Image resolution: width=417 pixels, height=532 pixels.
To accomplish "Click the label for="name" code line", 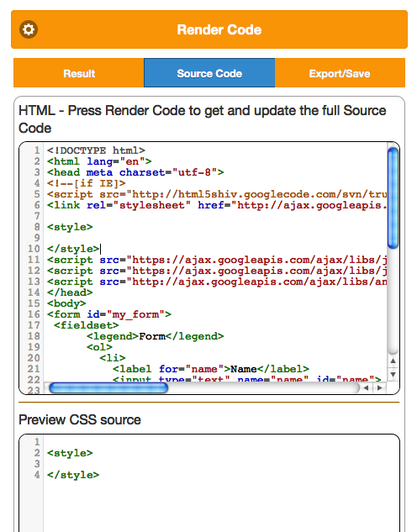I will point(211,369).
